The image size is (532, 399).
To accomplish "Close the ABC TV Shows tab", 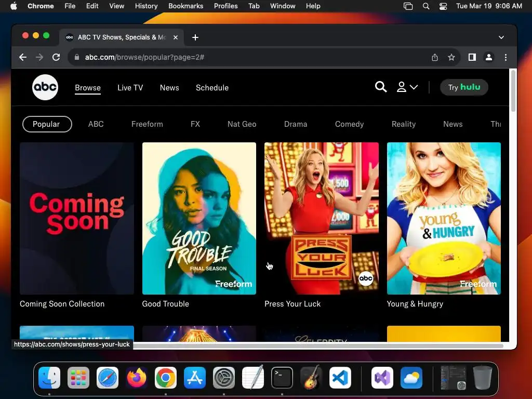I will [x=176, y=37].
